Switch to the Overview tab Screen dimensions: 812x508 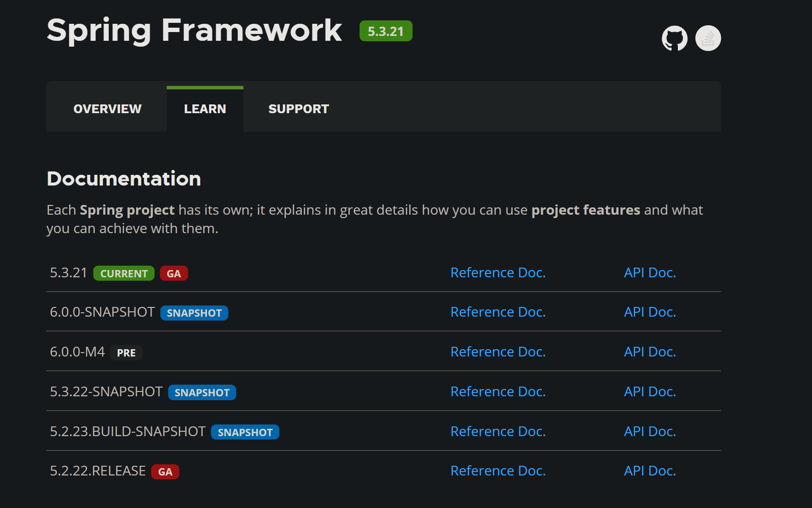point(107,109)
